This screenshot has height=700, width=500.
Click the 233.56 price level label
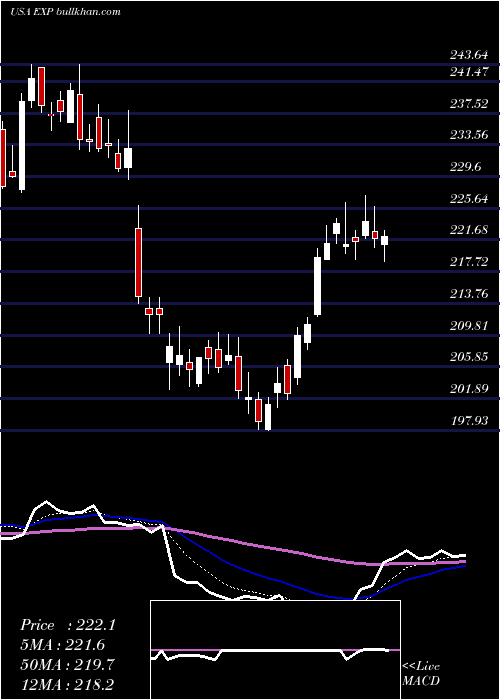(469, 134)
